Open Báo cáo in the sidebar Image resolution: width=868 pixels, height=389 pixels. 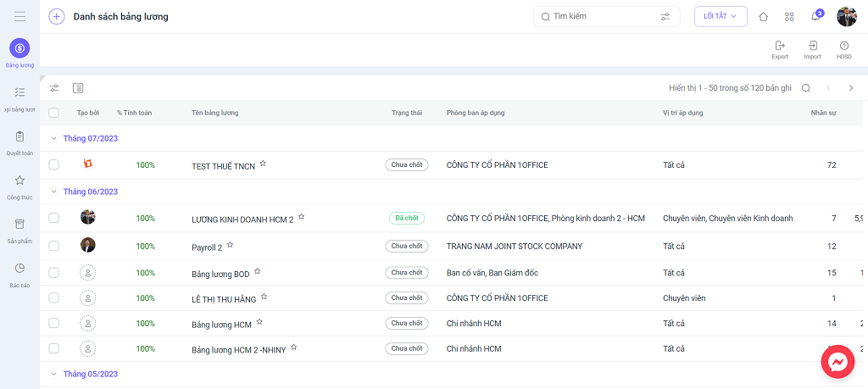tap(20, 275)
